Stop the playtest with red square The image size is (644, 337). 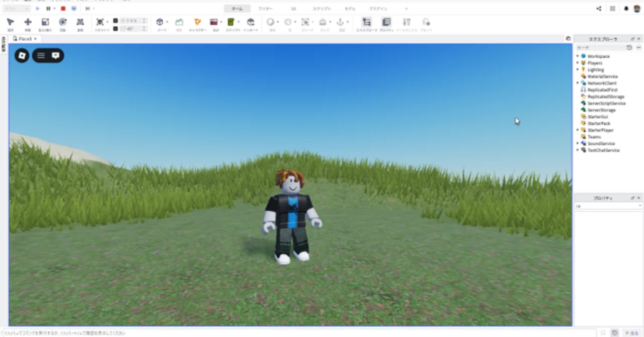click(x=63, y=9)
